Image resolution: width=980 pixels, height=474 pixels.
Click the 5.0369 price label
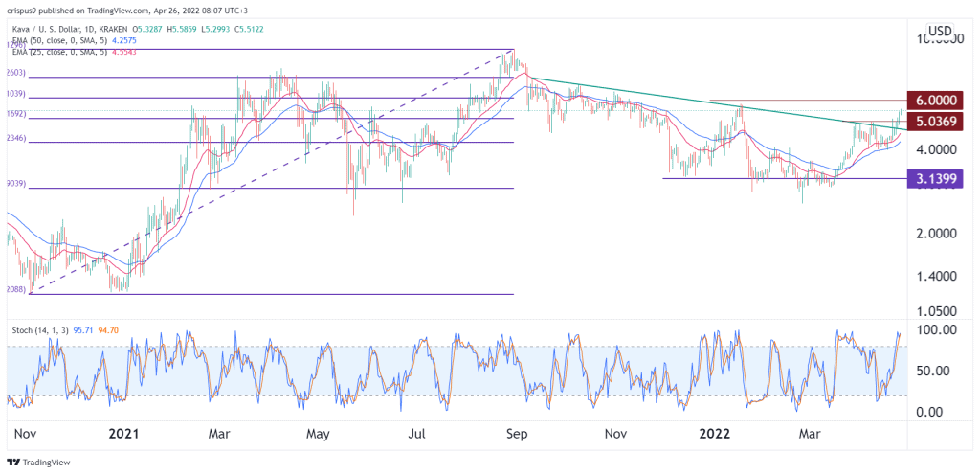(x=934, y=120)
